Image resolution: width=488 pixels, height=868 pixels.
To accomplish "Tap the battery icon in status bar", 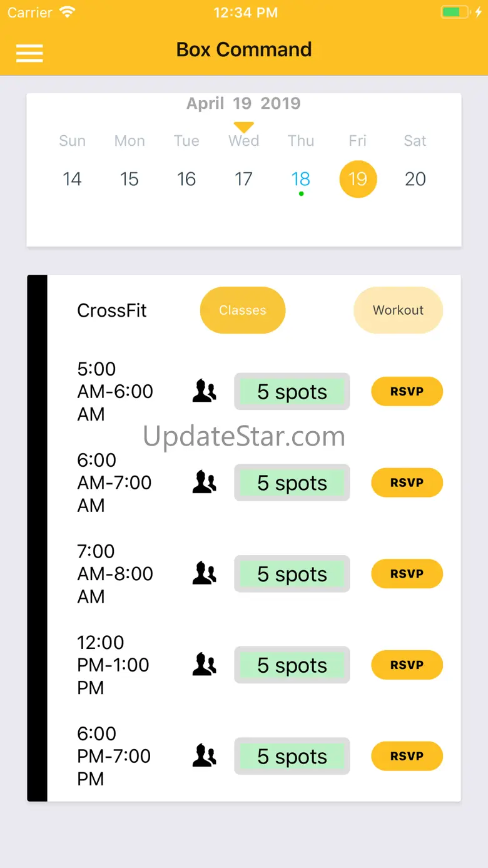I will tap(455, 12).
